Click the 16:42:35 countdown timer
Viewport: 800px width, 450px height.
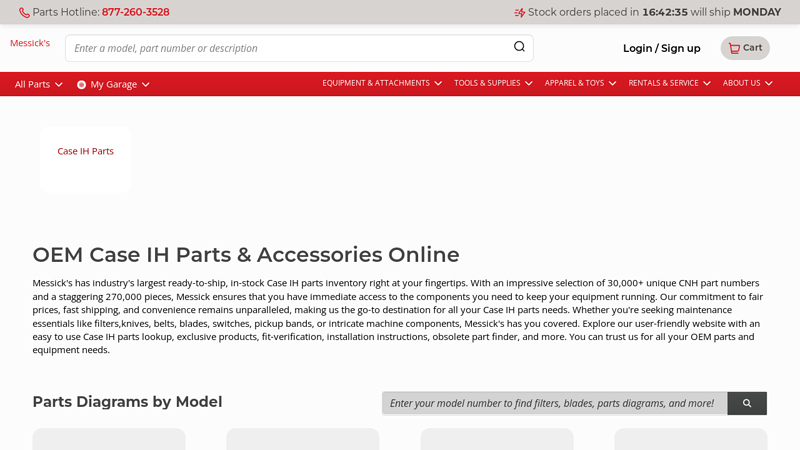click(665, 12)
